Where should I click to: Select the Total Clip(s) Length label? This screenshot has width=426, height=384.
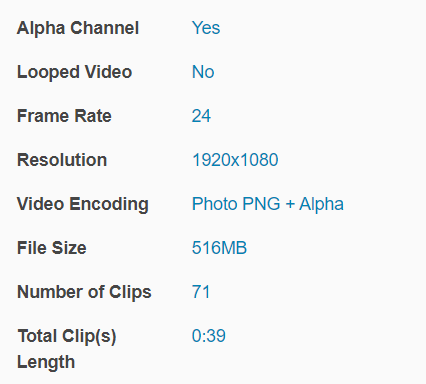tap(67, 349)
